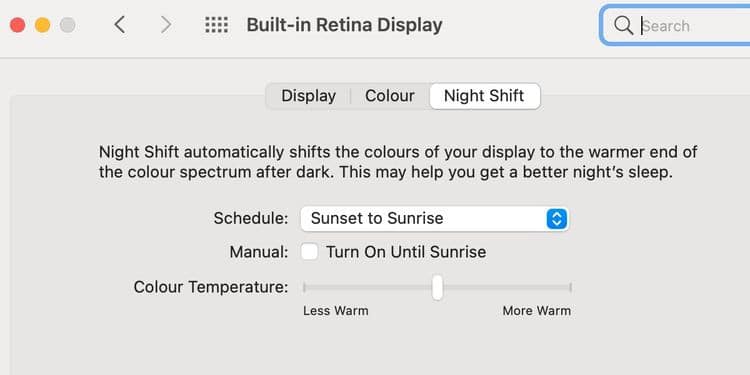Enable the Manual checkbox
This screenshot has height=375, width=750.
309,252
